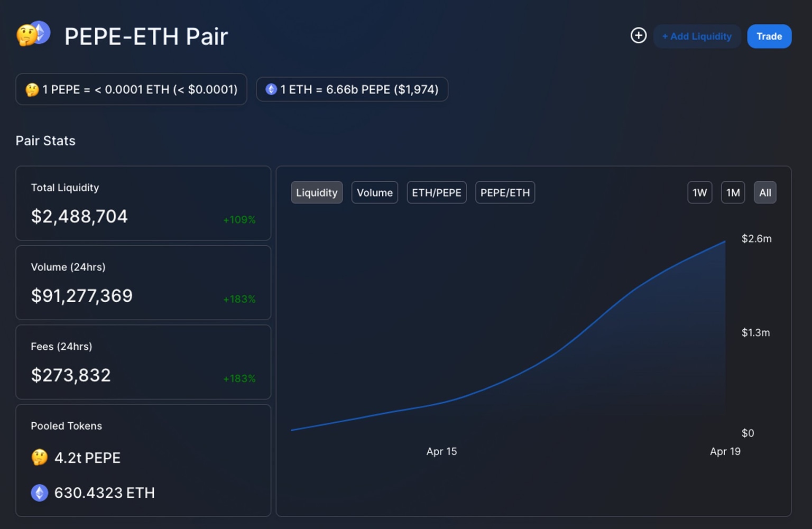This screenshot has width=812, height=529.
Task: Click the PEPE icon beside 4.2t PEPE
Action: pyautogui.click(x=39, y=458)
